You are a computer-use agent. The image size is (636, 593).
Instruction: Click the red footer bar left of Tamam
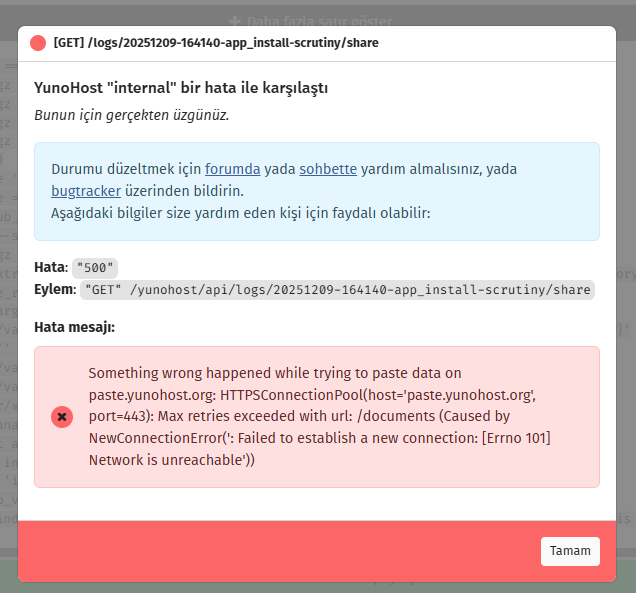tap(270, 551)
